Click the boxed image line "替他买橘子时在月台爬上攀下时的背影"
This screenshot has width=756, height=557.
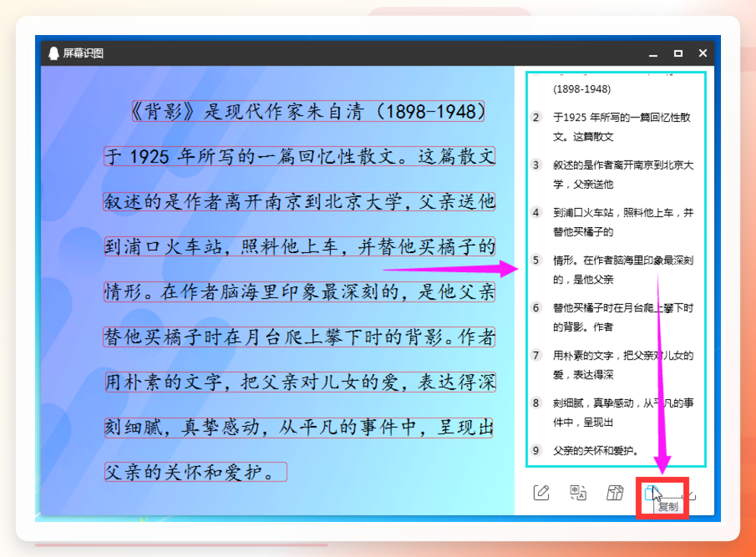300,337
